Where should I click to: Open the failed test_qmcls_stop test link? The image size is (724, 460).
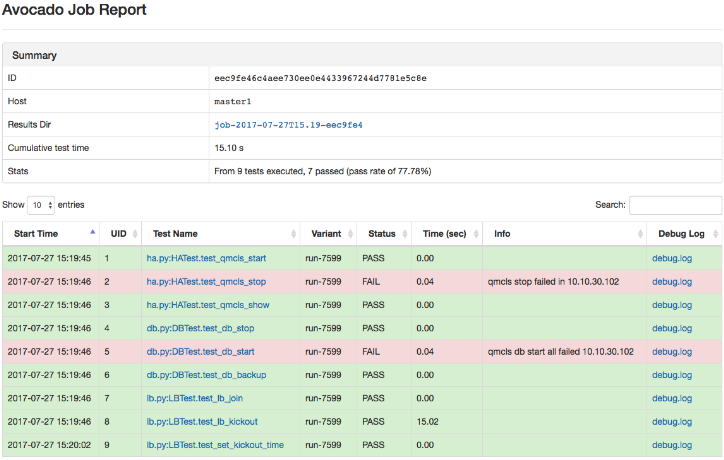[x=206, y=282]
